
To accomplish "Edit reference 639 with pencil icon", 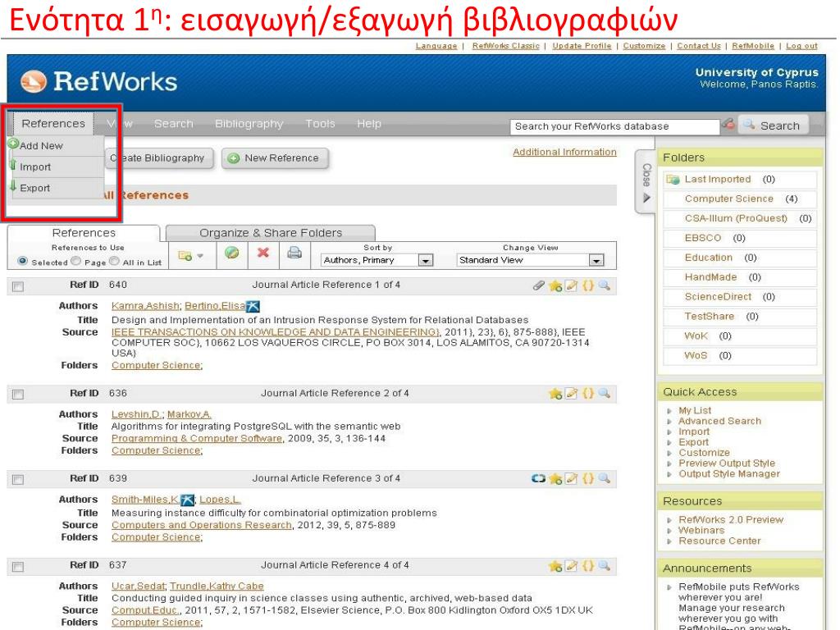I will (x=572, y=478).
